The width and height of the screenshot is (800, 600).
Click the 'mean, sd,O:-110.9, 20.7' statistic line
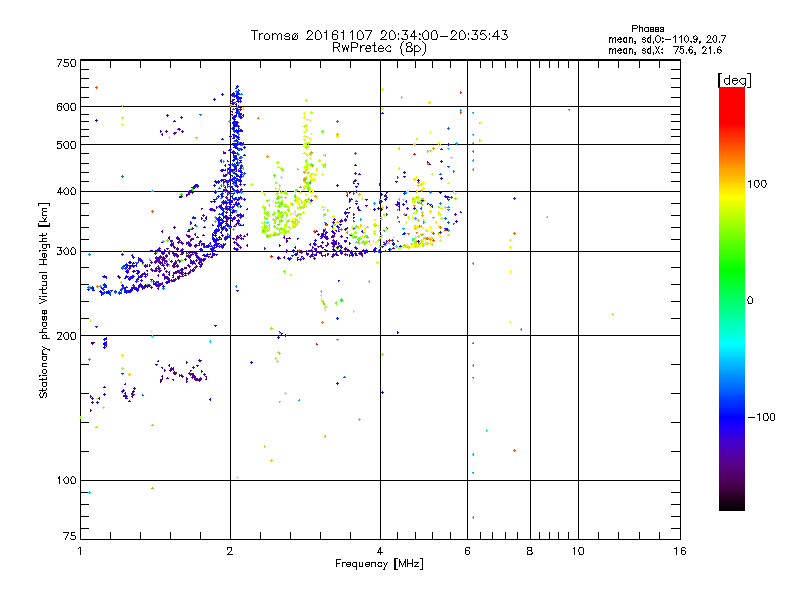click(x=667, y=39)
